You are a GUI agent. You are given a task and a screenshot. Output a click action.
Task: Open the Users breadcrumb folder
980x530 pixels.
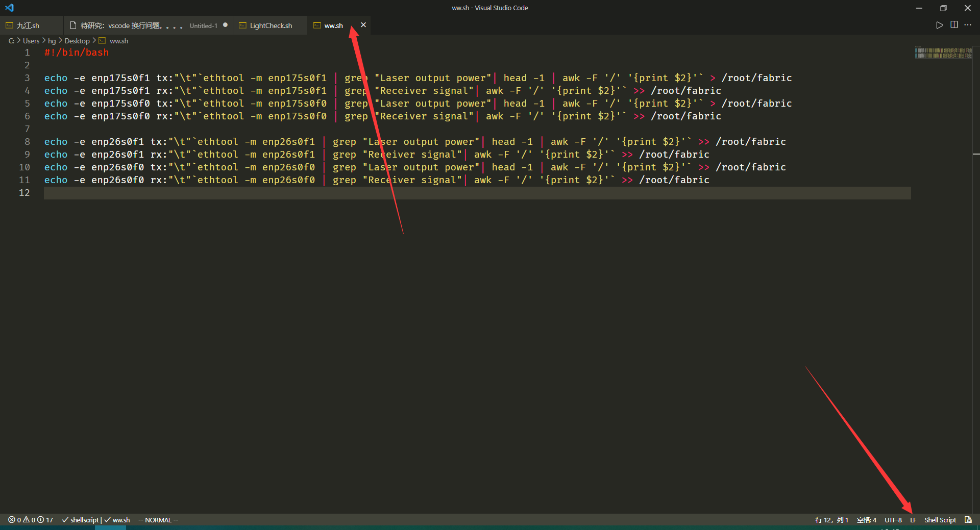[31, 41]
